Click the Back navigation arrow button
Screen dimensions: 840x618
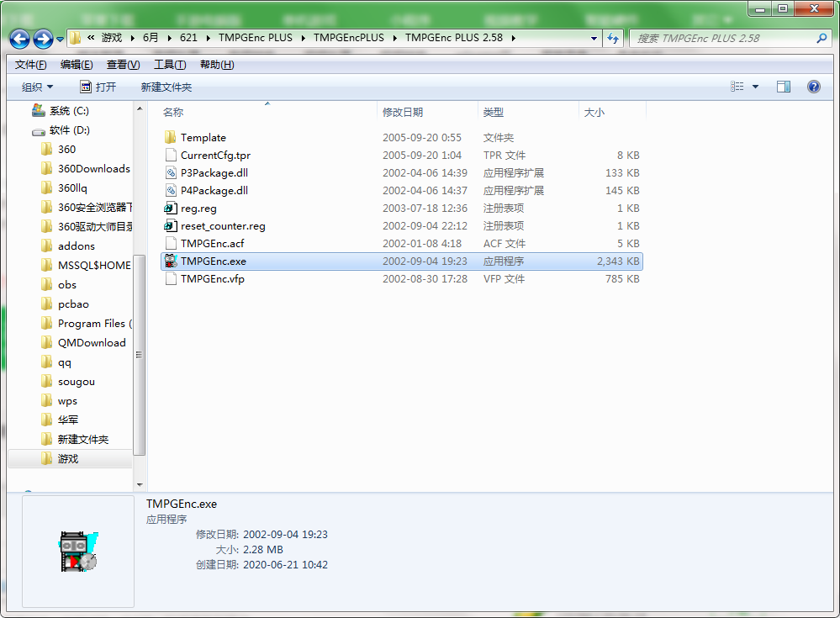[20, 39]
